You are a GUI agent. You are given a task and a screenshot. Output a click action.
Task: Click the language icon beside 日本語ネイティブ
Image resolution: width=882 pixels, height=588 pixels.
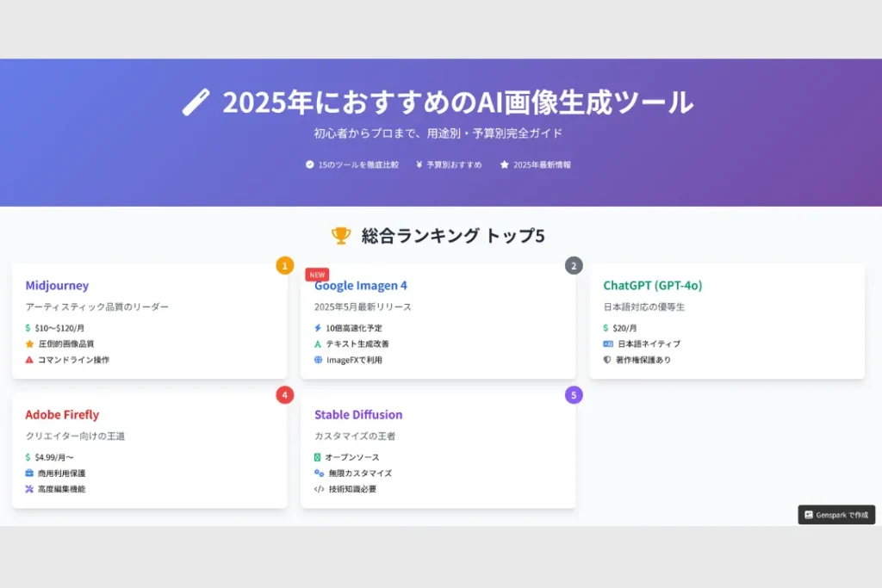608,344
